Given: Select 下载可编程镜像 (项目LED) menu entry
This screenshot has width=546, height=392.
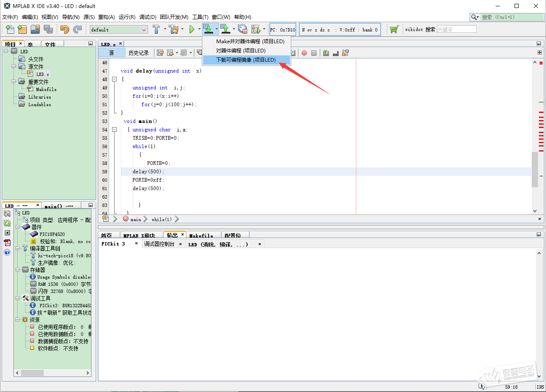Looking at the screenshot, I should tap(246, 60).
